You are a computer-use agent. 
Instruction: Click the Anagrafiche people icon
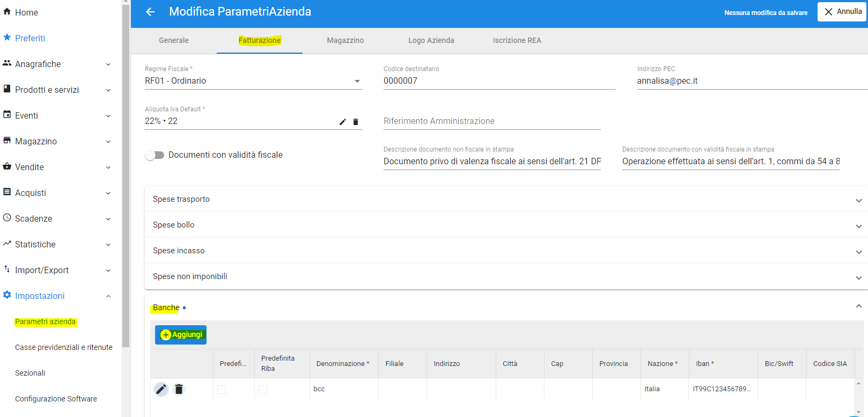(7, 63)
